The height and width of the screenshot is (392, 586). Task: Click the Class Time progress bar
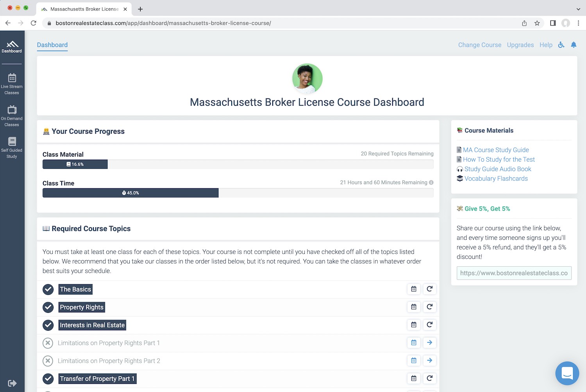(x=238, y=193)
